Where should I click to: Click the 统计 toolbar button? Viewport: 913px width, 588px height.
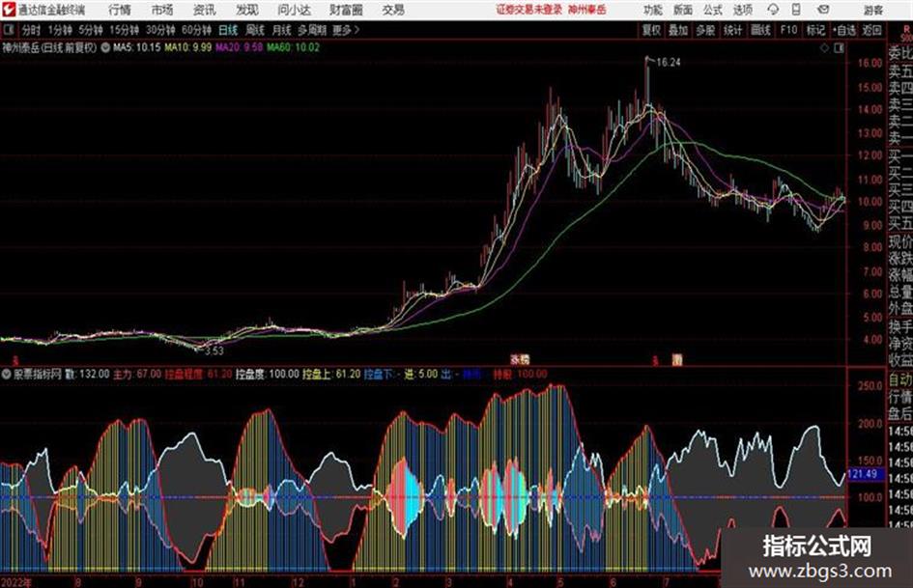point(733,30)
